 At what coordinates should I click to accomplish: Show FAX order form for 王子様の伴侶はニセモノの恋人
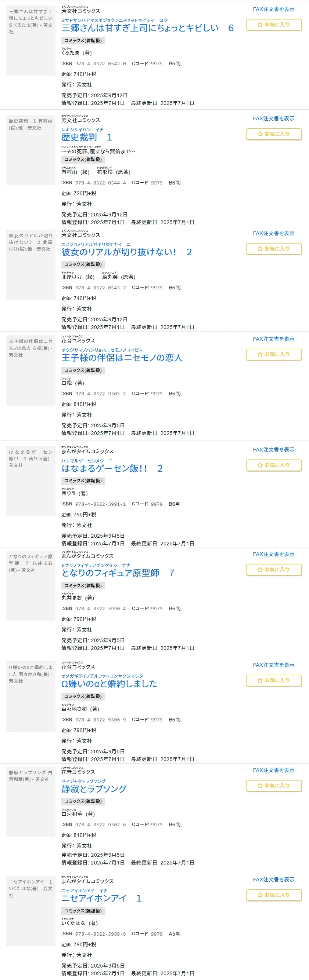(274, 339)
